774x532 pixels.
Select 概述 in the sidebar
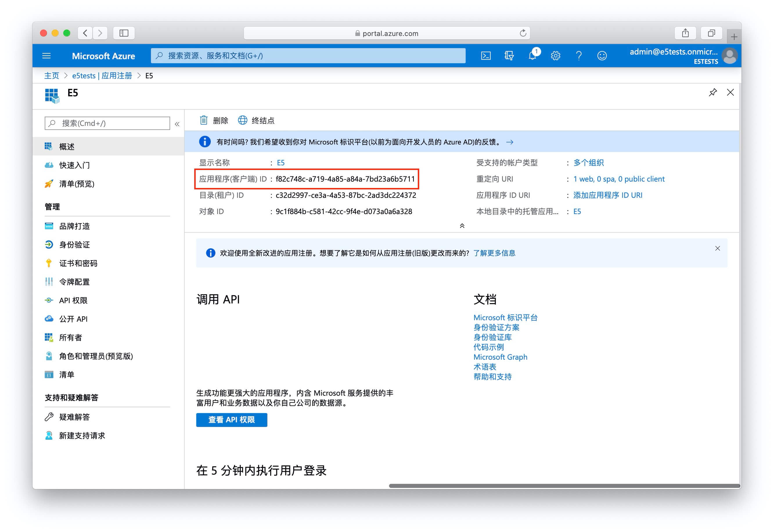[x=108, y=147]
